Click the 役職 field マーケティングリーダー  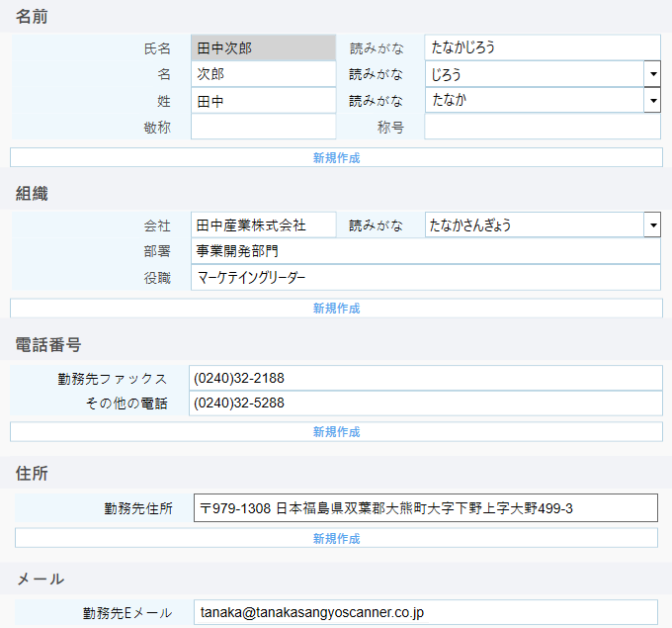[x=425, y=278]
